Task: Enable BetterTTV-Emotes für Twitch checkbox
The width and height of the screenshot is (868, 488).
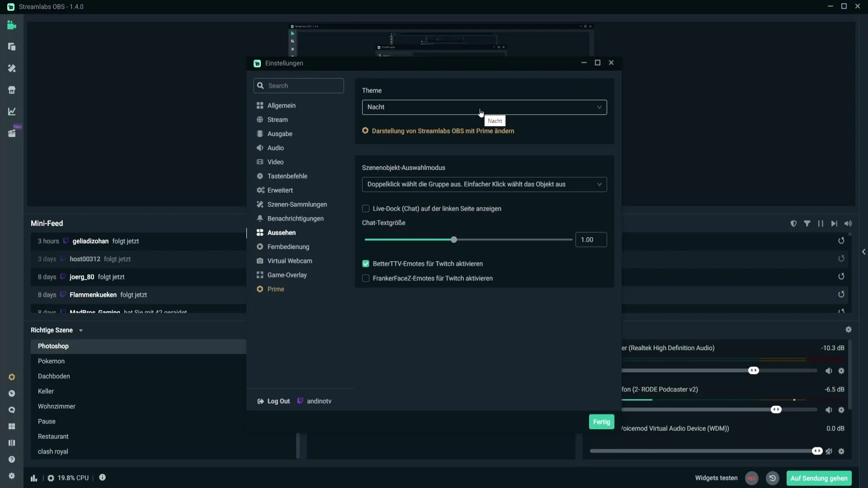Action: click(366, 263)
